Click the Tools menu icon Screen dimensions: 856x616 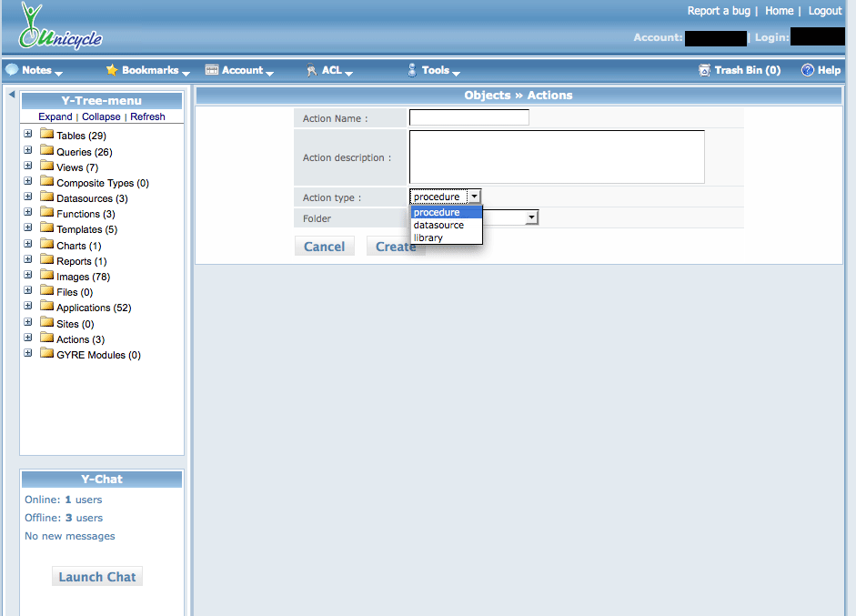coord(412,70)
